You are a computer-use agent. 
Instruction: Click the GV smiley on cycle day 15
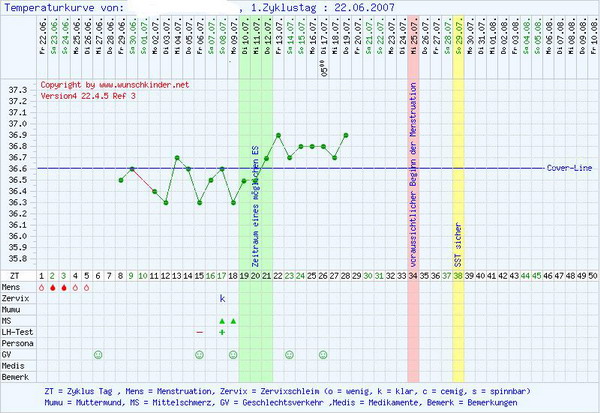(x=199, y=354)
